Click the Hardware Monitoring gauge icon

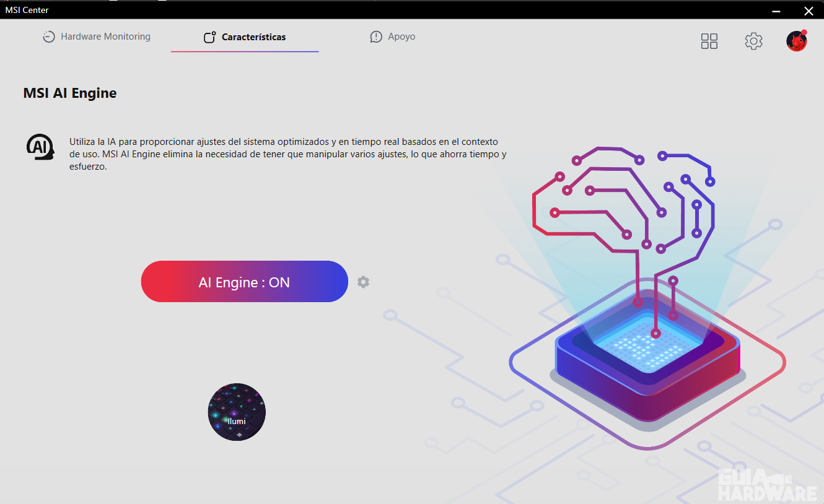[49, 37]
